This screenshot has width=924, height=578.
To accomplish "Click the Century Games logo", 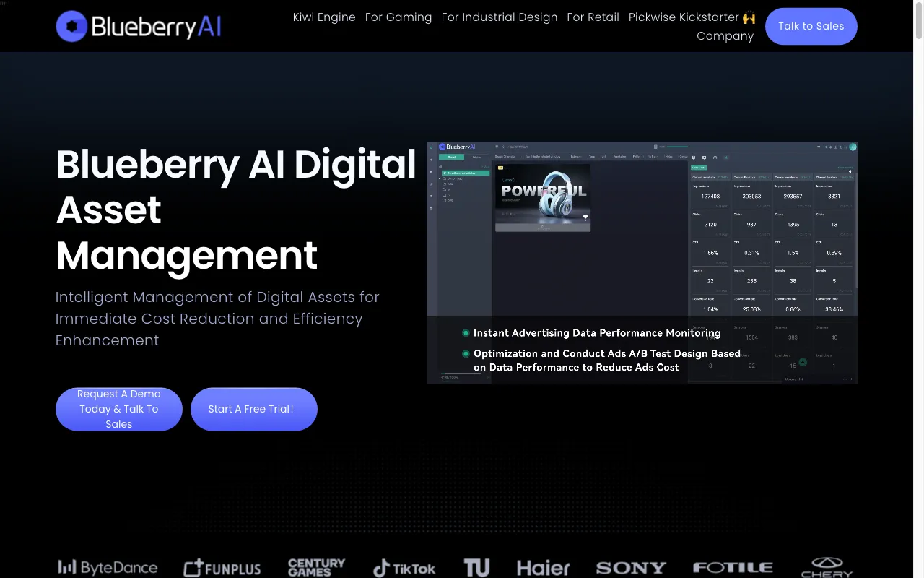I will tap(316, 567).
